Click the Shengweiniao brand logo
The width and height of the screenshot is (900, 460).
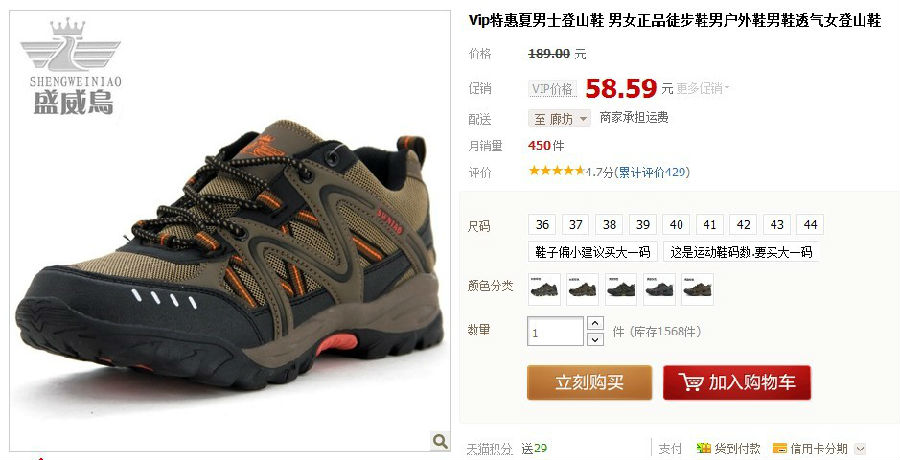(71, 67)
